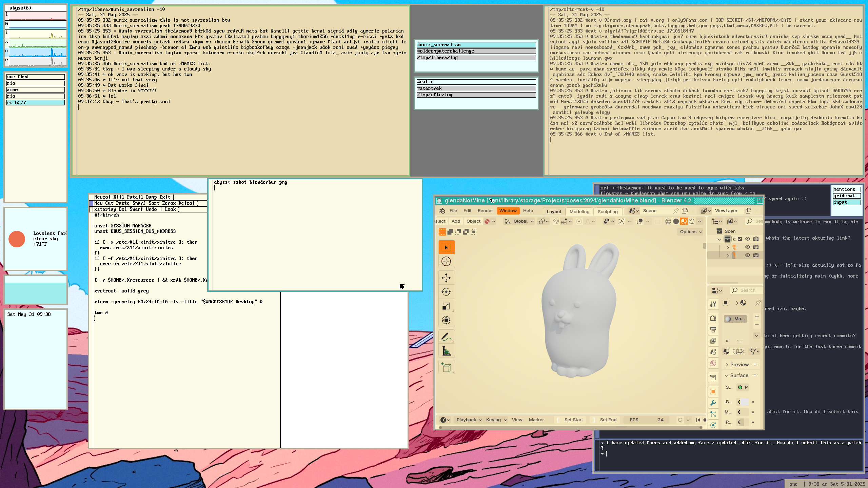Open the View Layer properties tab

[x=713, y=341]
